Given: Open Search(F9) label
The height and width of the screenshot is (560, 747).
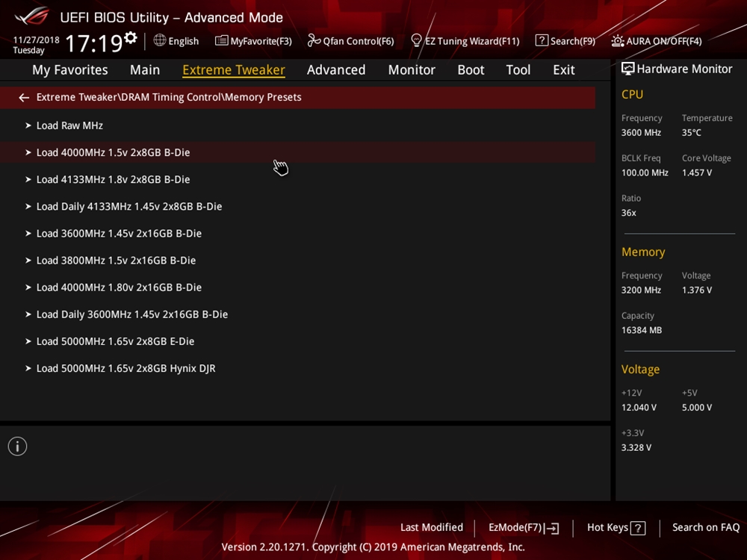Looking at the screenshot, I should 573,41.
